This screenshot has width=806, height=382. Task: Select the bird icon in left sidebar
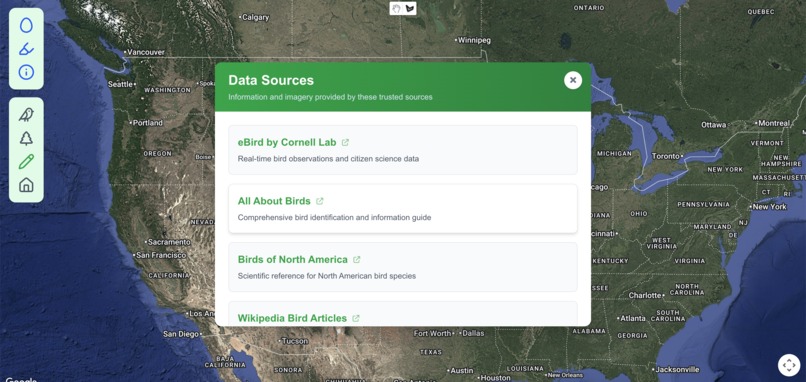26,114
